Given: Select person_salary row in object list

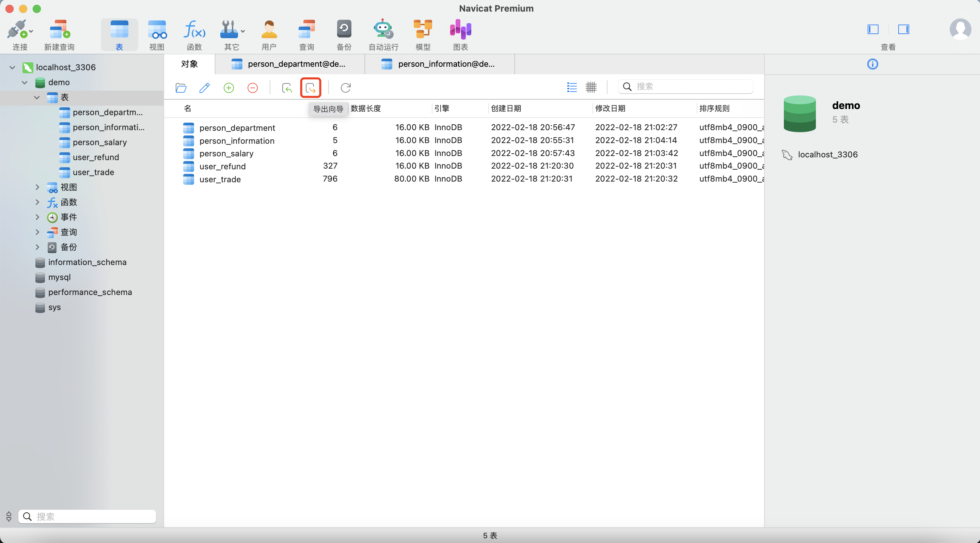Looking at the screenshot, I should [x=464, y=153].
